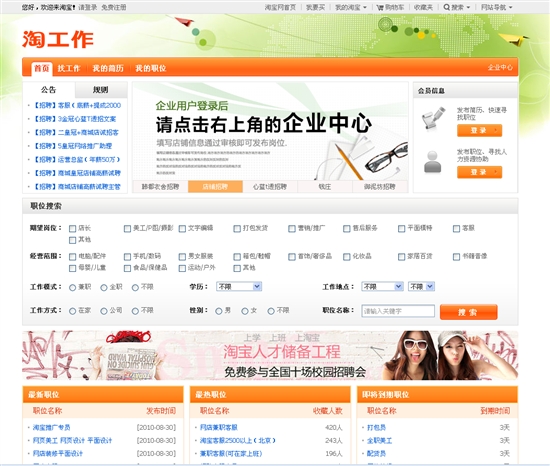Select the 御泥坊招聘 banner tab
The width and height of the screenshot is (550, 466).
380,187
